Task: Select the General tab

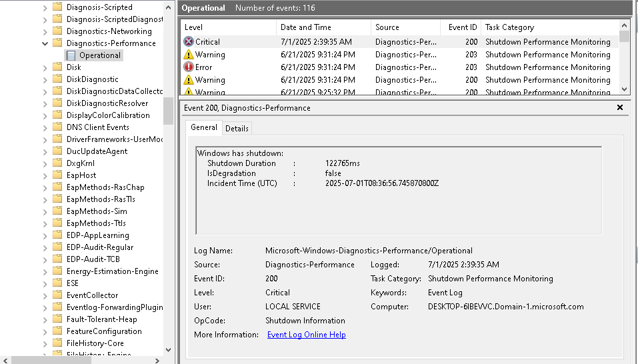Action: [204, 127]
